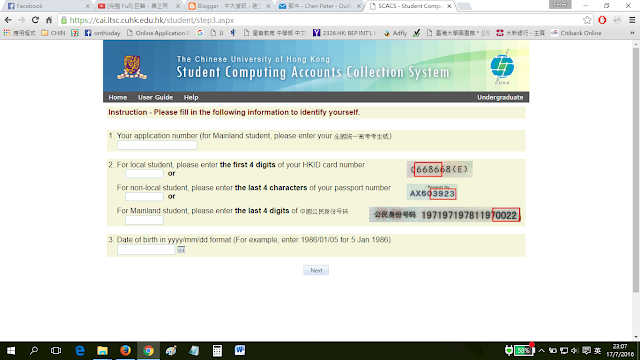Open Firefox from the taskbar

click(125, 351)
